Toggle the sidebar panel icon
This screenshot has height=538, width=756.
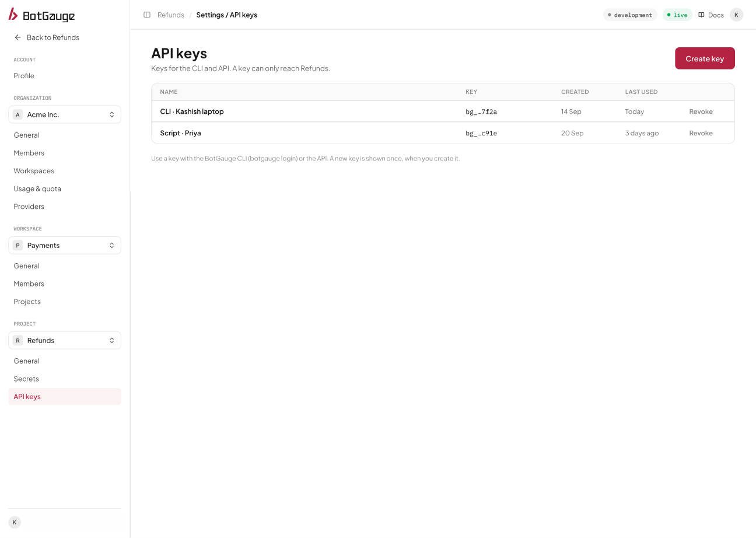click(147, 15)
